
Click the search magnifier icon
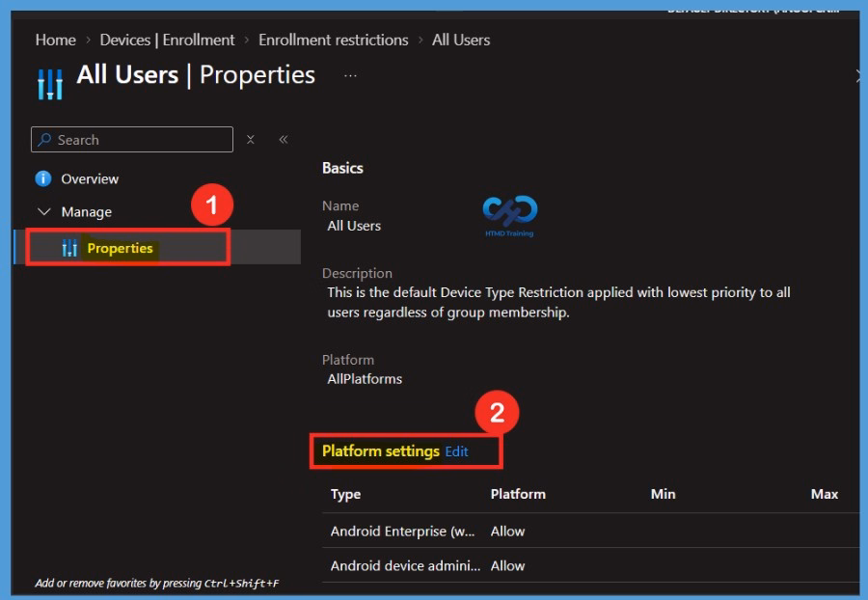pos(44,140)
